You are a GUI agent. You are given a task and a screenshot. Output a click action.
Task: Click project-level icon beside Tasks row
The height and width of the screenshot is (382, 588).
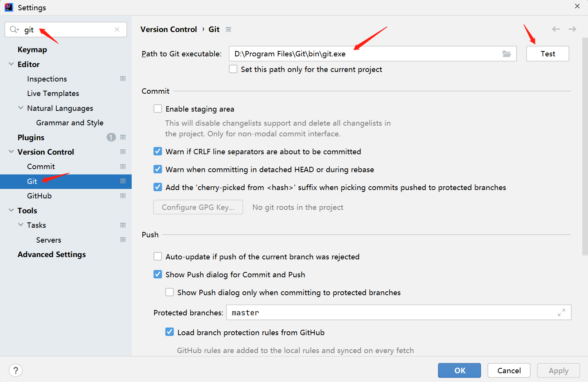point(123,225)
